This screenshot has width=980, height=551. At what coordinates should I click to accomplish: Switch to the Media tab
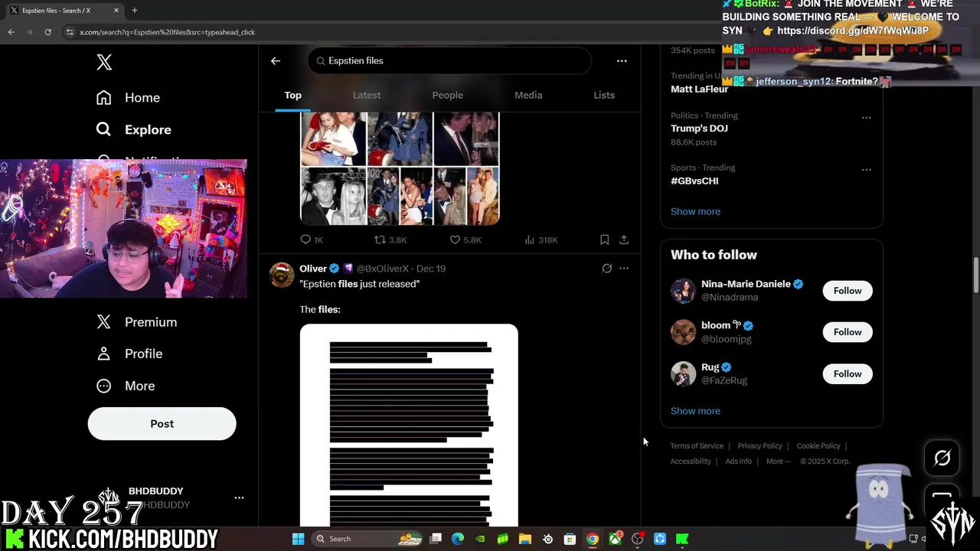[x=528, y=96]
